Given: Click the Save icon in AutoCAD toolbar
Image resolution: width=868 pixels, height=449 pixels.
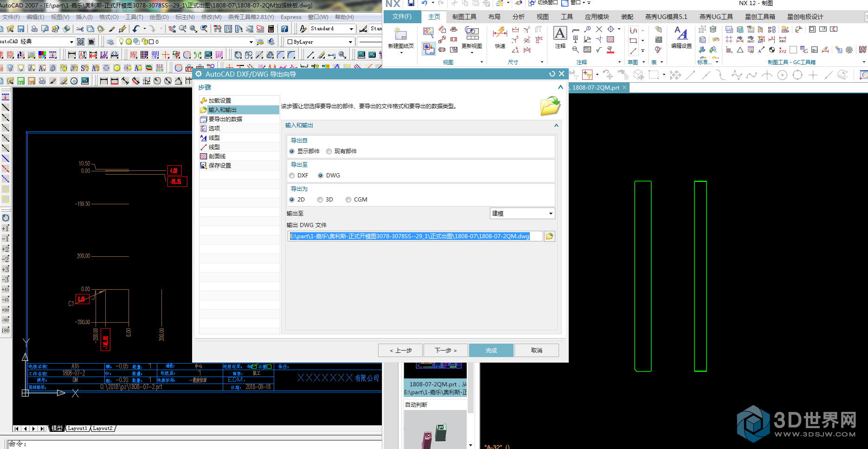Looking at the screenshot, I should (21, 29).
